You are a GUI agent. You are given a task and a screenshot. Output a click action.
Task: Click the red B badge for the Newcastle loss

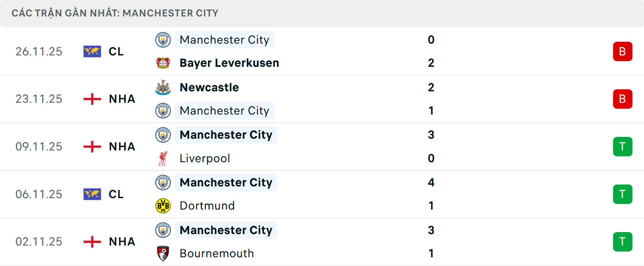tap(623, 99)
